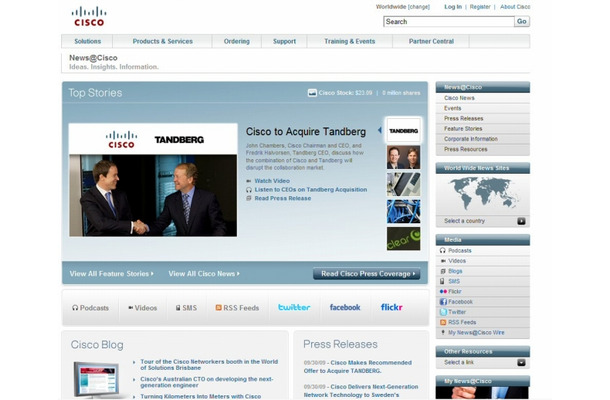
Task: Open the Select a country dropdown arrow
Action: click(x=521, y=221)
